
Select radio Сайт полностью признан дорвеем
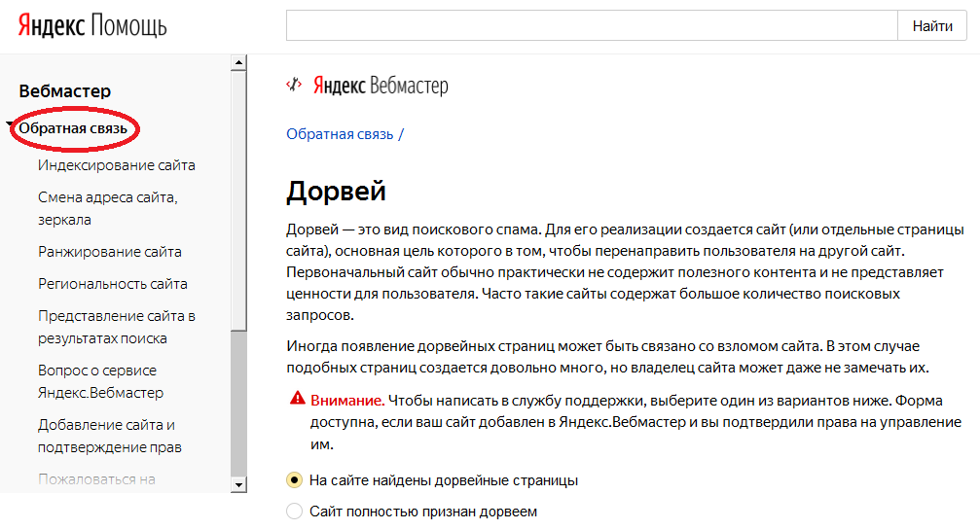pyautogui.click(x=294, y=512)
